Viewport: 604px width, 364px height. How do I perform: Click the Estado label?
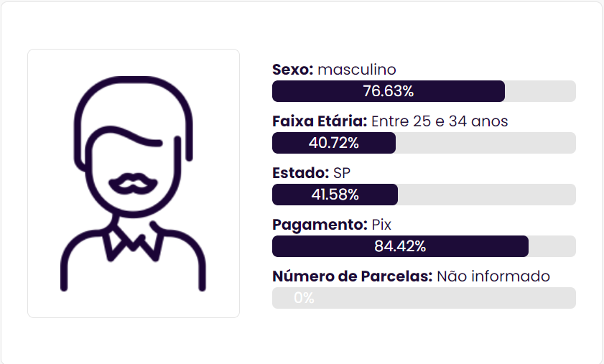click(x=300, y=173)
